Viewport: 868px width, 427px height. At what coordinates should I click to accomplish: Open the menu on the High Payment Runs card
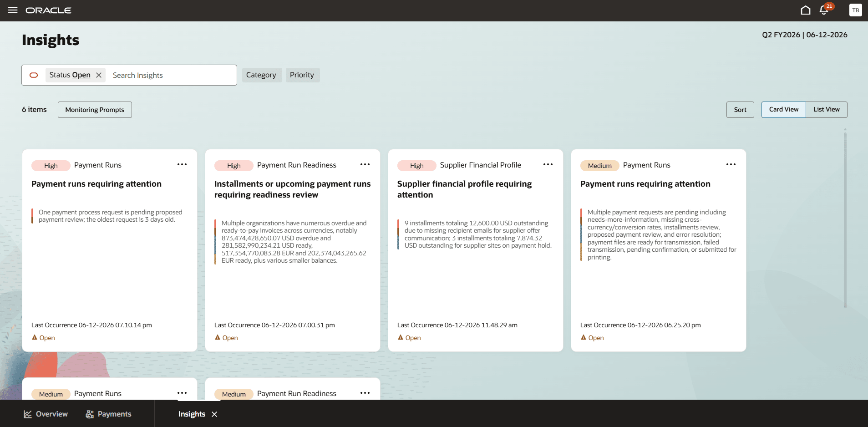(x=182, y=164)
